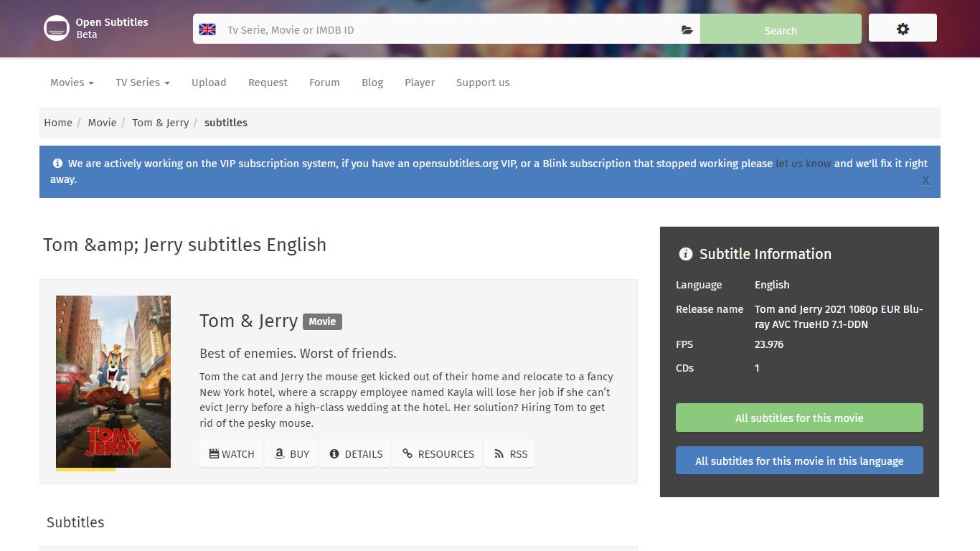
Task: Click Tom & Jerry breadcrumb link
Action: pyautogui.click(x=160, y=123)
